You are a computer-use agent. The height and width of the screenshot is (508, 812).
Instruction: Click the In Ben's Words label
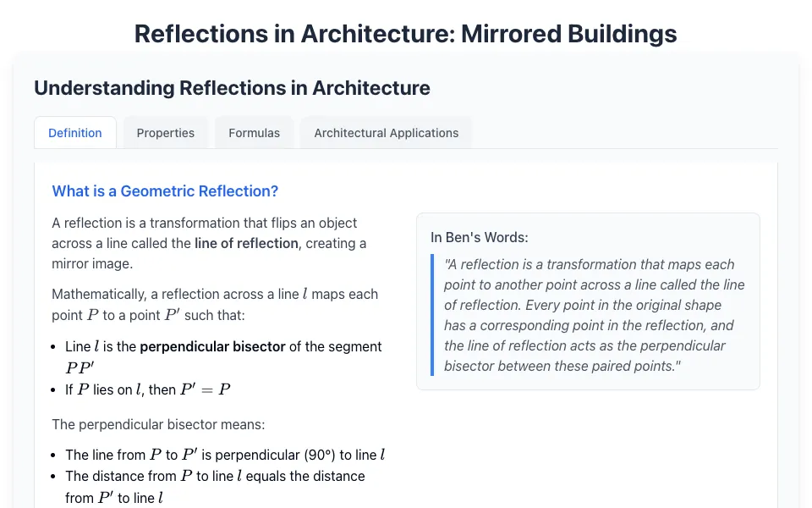pos(479,237)
